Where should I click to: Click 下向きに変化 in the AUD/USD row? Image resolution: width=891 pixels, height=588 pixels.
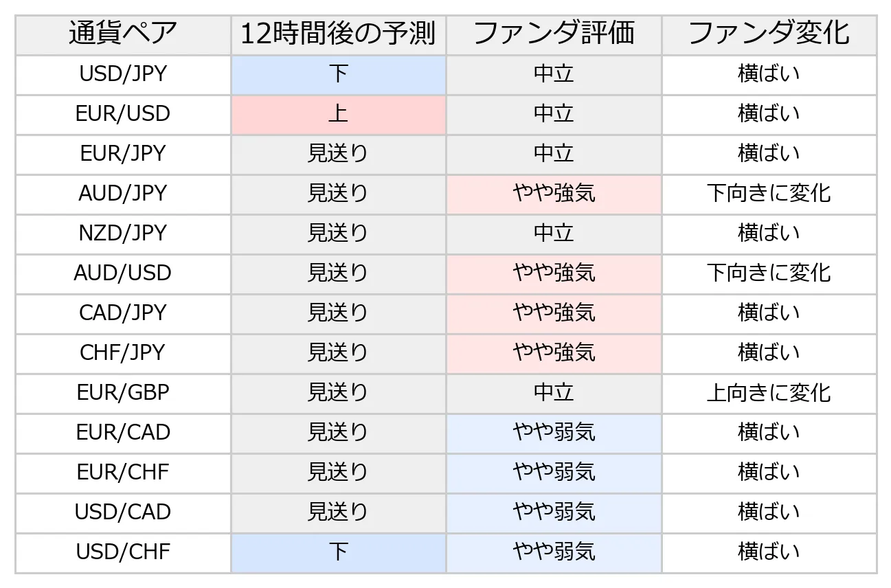[769, 273]
